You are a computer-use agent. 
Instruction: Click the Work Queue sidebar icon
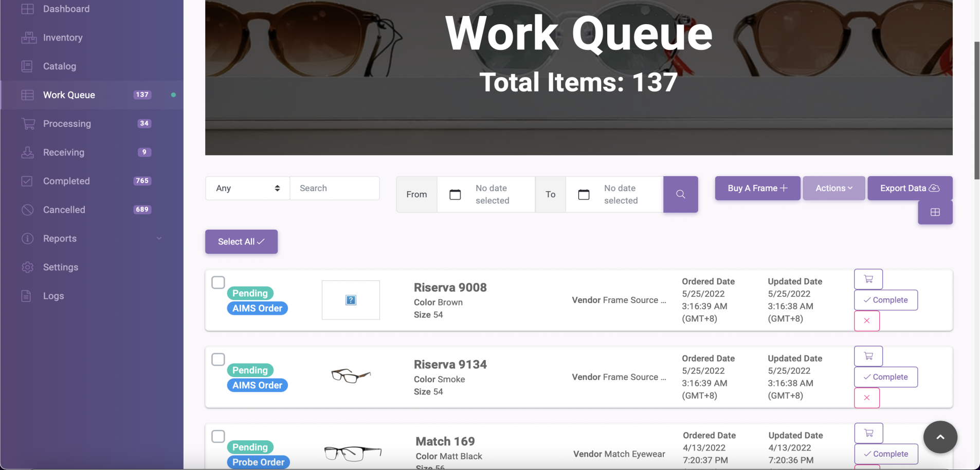pos(28,95)
